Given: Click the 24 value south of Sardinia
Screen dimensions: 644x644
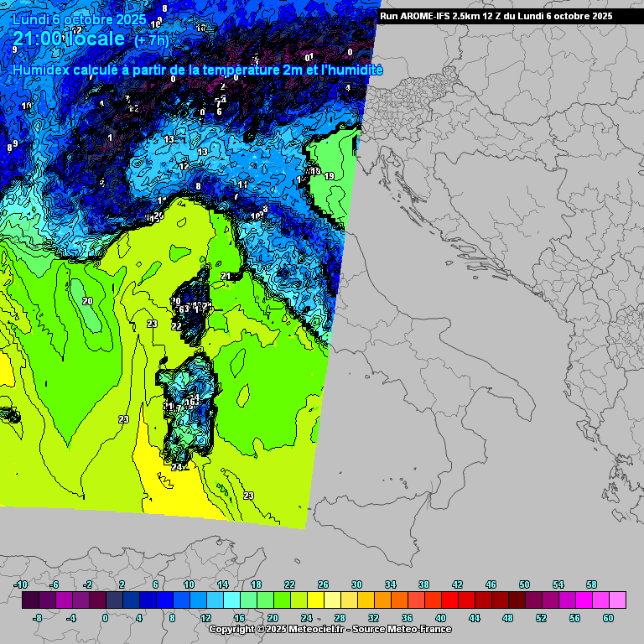Looking at the screenshot, I should 177,467.
